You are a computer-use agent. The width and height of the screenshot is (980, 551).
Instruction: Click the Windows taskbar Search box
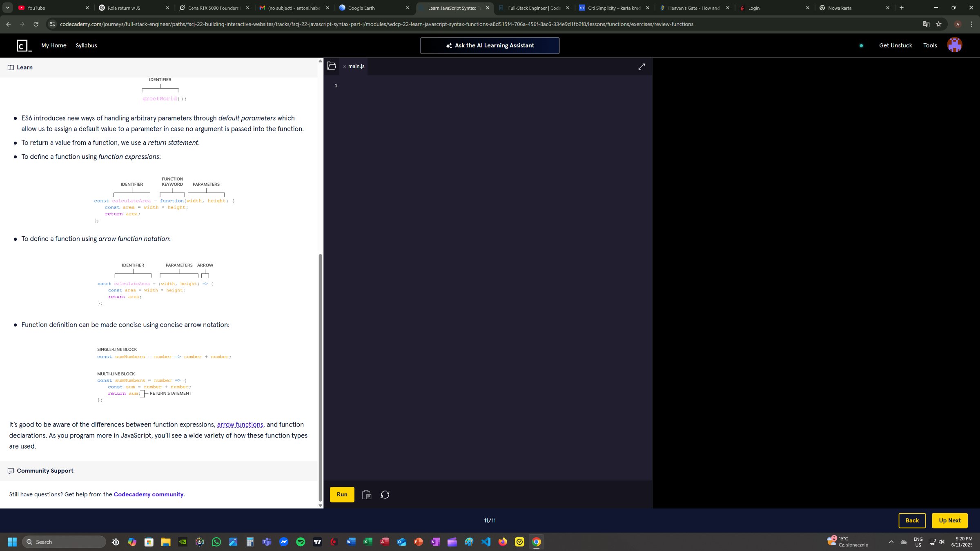coord(64,542)
